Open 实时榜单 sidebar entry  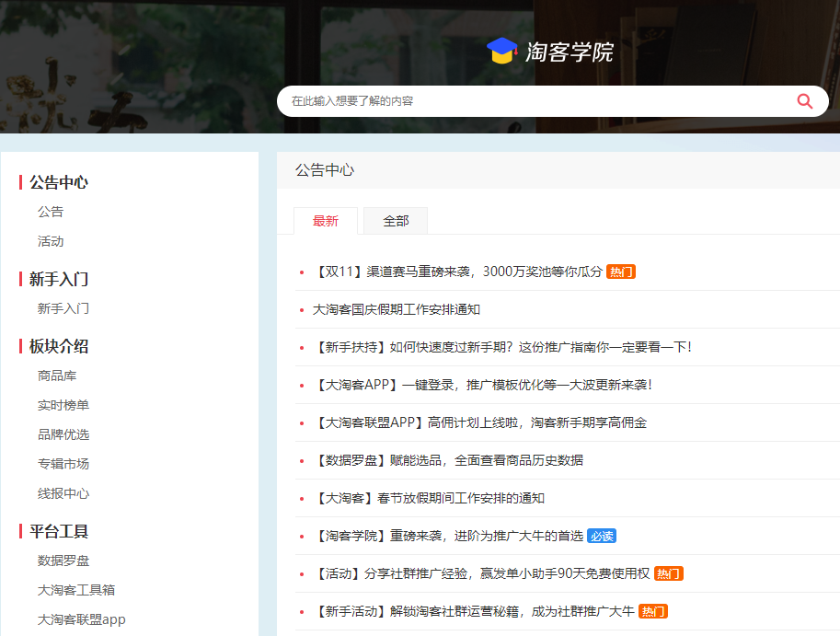click(x=63, y=405)
